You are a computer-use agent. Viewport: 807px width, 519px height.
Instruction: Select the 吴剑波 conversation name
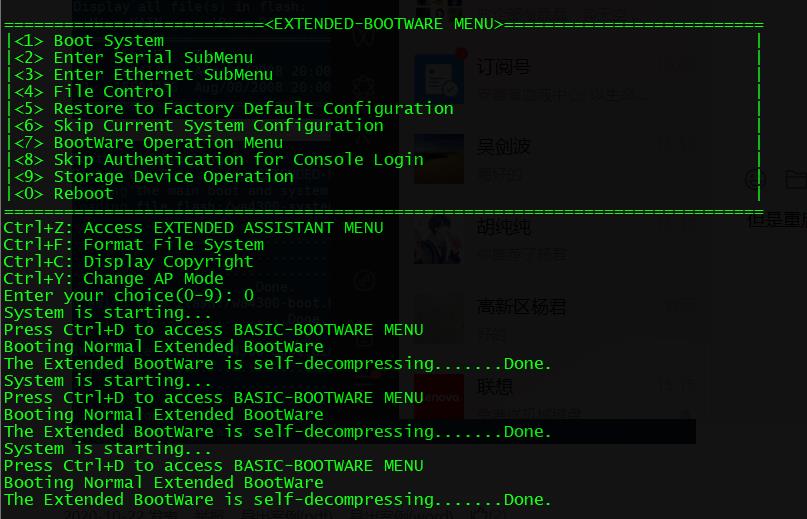pyautogui.click(x=503, y=146)
